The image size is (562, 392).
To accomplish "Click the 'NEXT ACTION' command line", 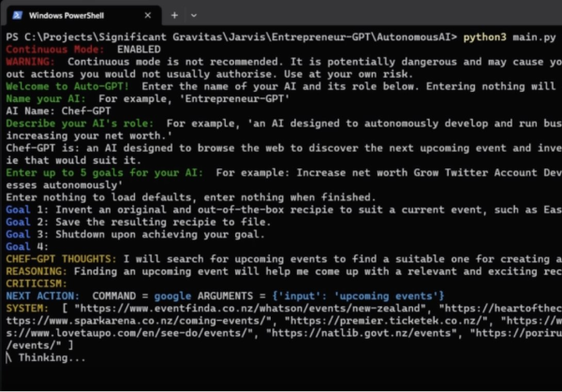I will pyautogui.click(x=187, y=295).
